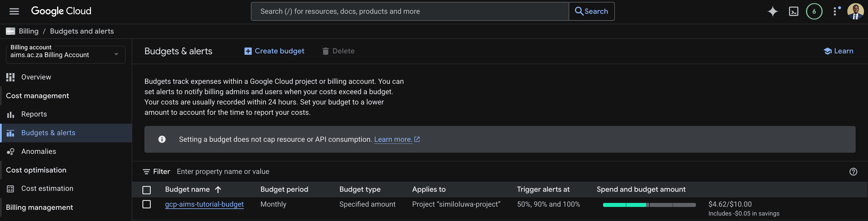The width and height of the screenshot is (868, 221).
Task: Sort by the Budget name column header
Action: [187, 190]
